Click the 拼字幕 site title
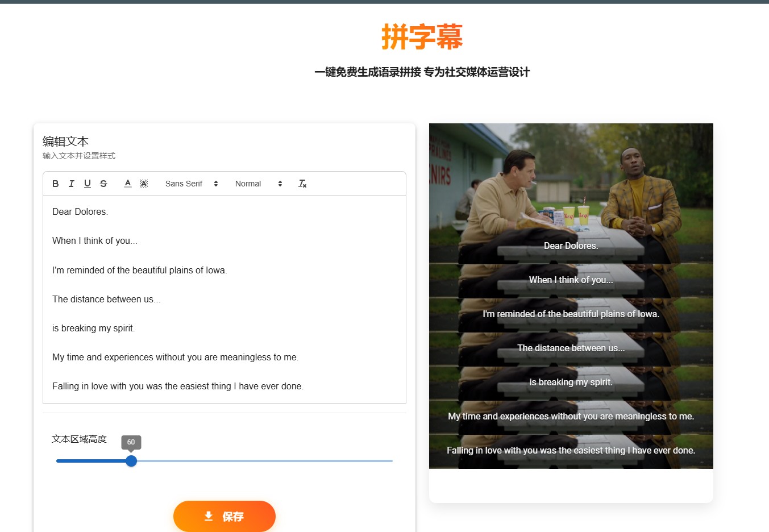Image resolution: width=769 pixels, height=532 pixels. (422, 37)
